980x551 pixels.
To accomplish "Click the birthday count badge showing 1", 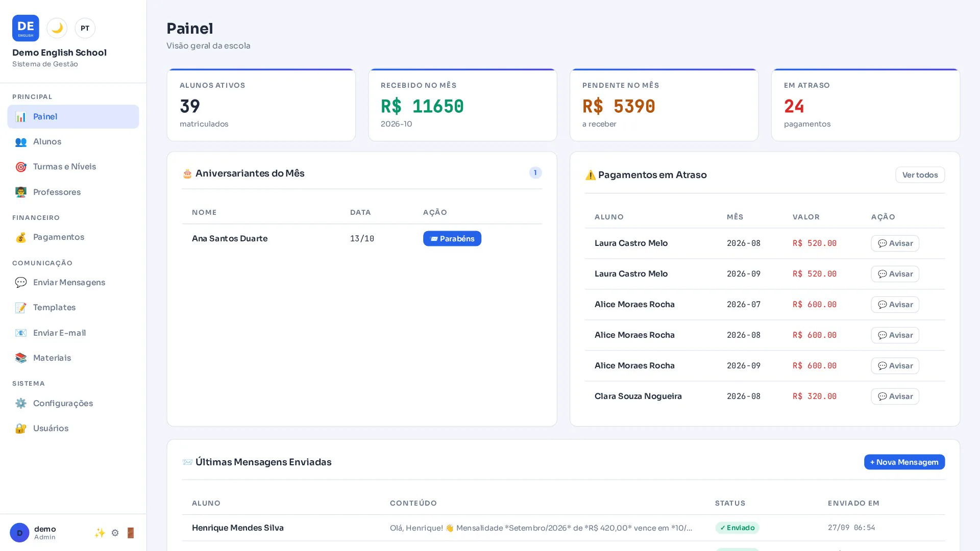I will tap(535, 173).
